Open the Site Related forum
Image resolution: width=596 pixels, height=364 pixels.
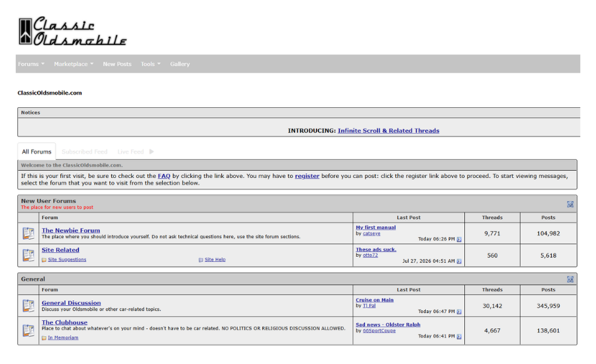(60, 250)
